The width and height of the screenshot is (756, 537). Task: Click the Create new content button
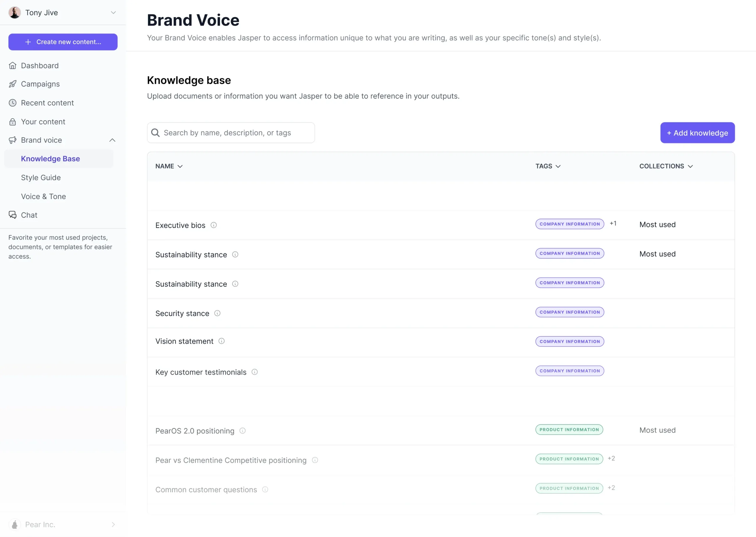tap(63, 41)
